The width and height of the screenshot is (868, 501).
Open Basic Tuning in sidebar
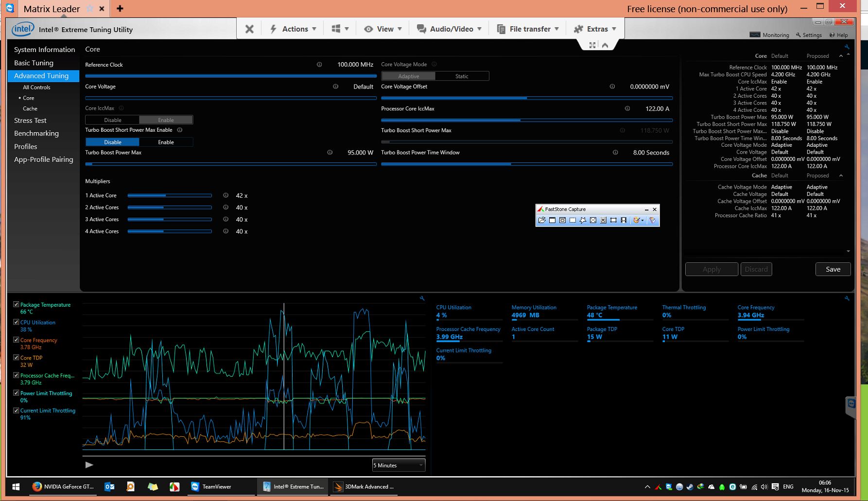pos(34,63)
